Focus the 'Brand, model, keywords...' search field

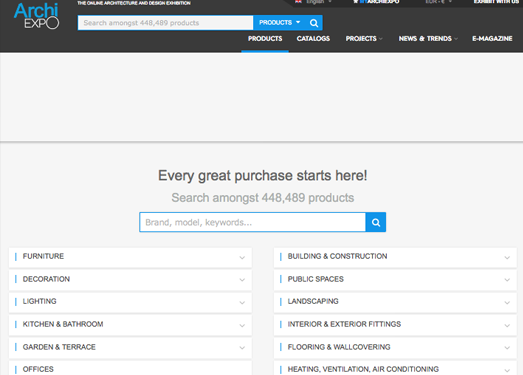[x=252, y=222]
